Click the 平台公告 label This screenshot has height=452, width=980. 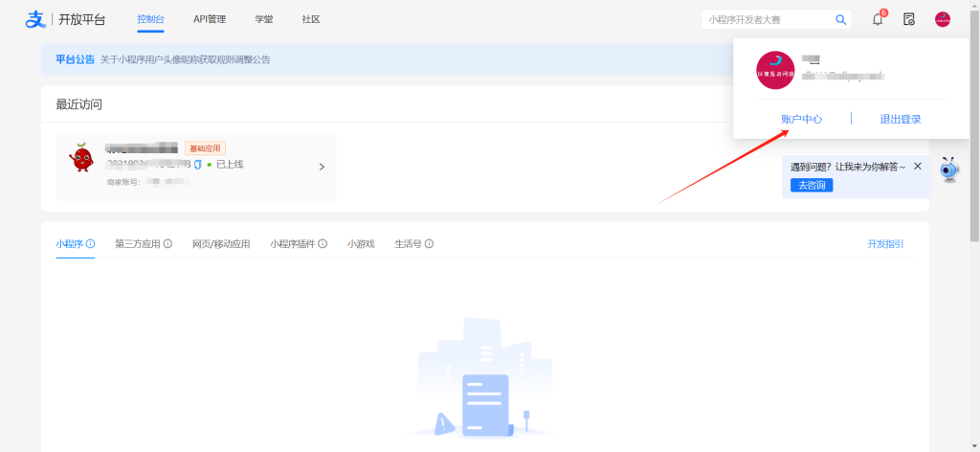(x=75, y=59)
